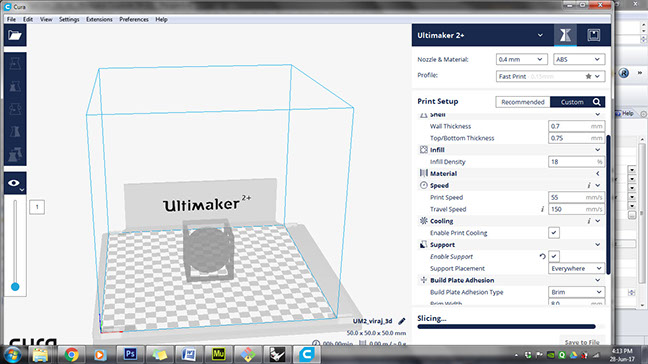This screenshot has height=364, width=648.
Task: Click the layer number box showing 1
Action: 37,207
